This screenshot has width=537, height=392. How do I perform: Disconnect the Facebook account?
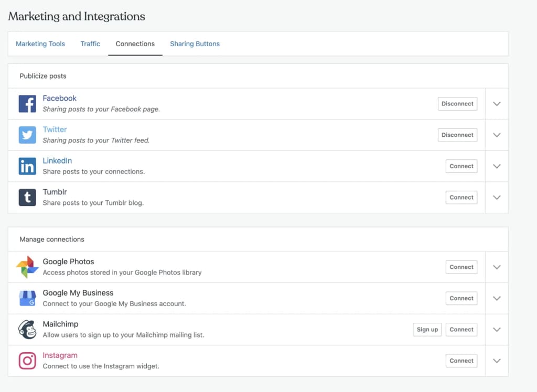[457, 103]
